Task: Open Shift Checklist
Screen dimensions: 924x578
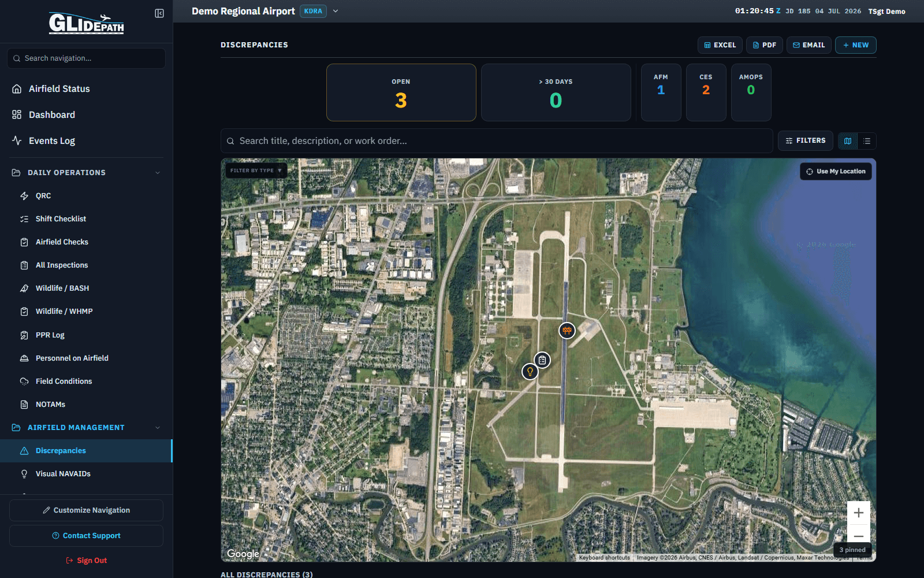Action: click(86, 218)
